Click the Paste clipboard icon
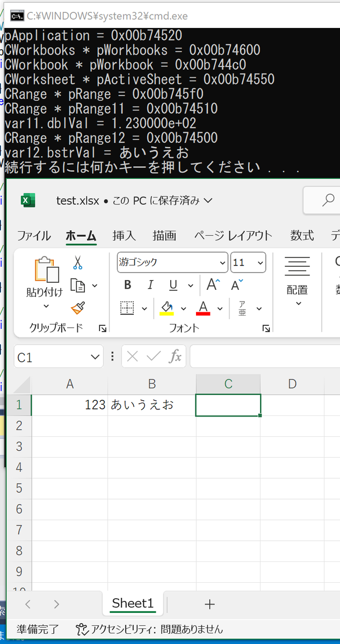 (x=46, y=269)
